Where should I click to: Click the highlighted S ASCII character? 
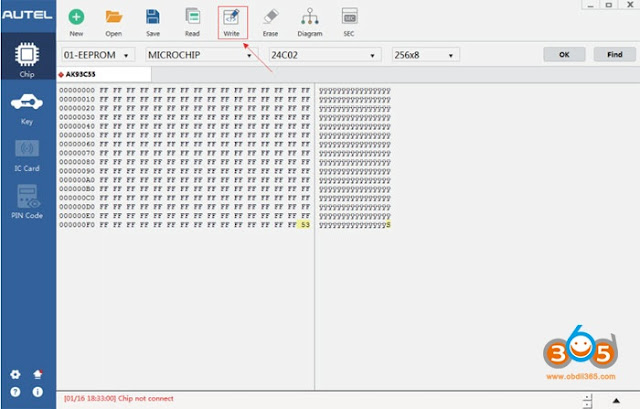pyautogui.click(x=388, y=225)
